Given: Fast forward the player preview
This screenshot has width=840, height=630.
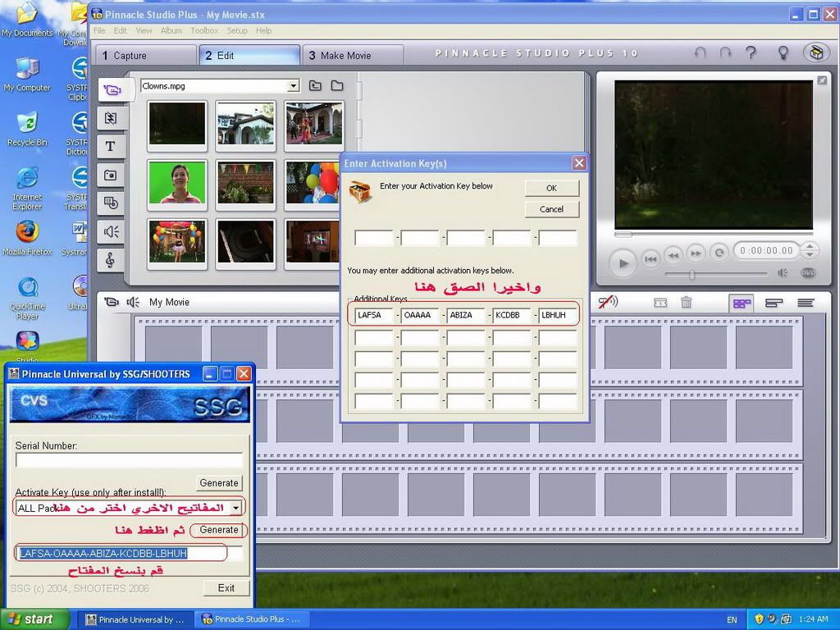Looking at the screenshot, I should pyautogui.click(x=696, y=253).
